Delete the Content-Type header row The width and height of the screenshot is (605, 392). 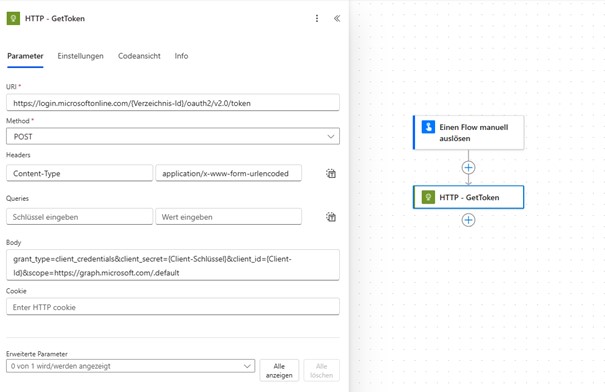[331, 173]
